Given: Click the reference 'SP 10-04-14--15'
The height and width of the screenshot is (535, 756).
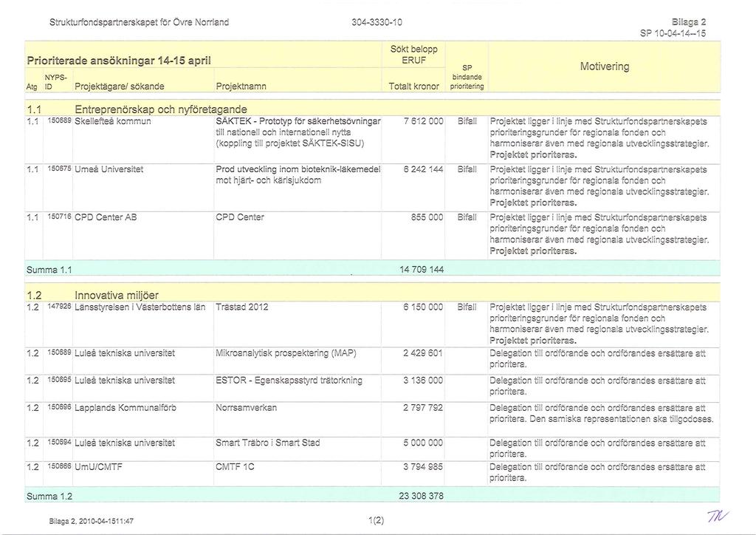Looking at the screenshot, I should coord(673,33).
